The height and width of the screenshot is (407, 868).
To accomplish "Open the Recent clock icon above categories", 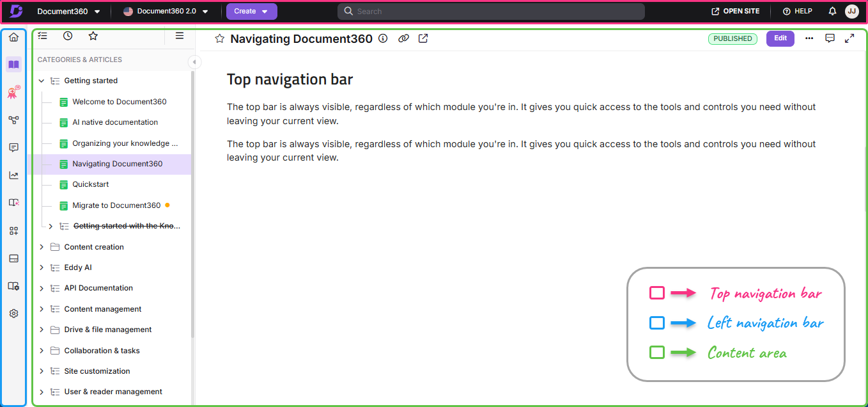I will 68,36.
